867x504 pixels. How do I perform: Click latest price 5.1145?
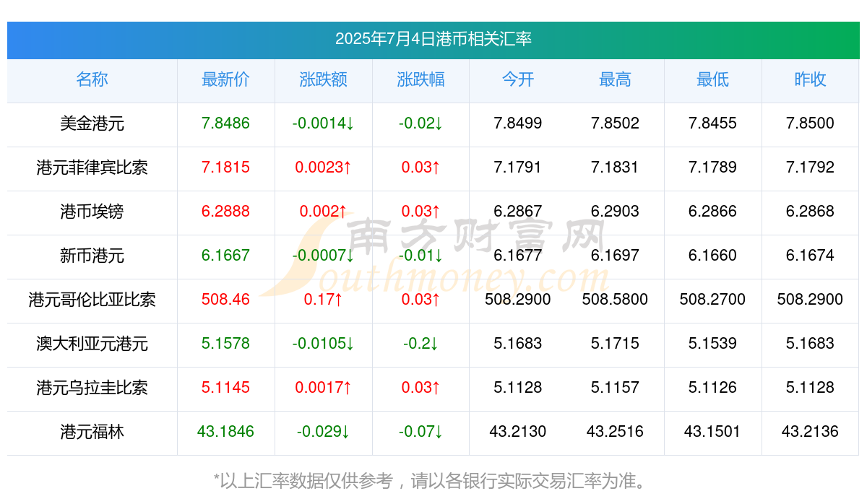225,388
